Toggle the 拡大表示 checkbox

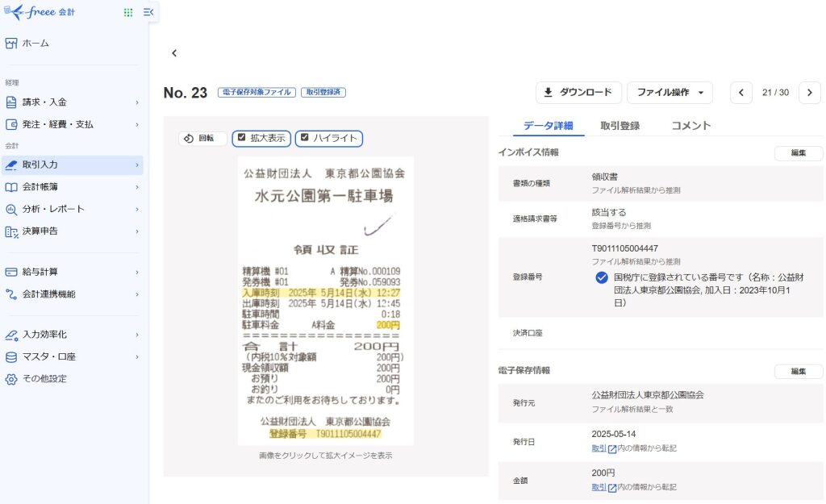(242, 137)
